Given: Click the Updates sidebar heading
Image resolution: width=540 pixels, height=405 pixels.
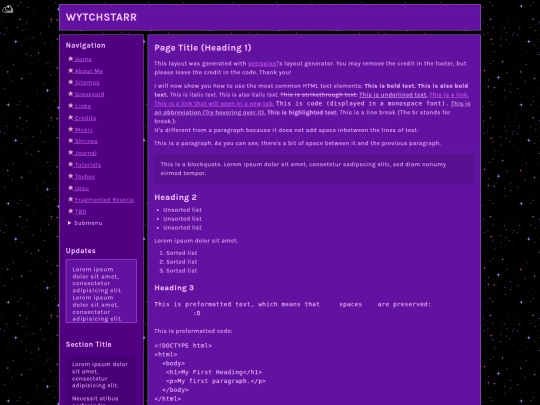Looking at the screenshot, I should coord(81,251).
